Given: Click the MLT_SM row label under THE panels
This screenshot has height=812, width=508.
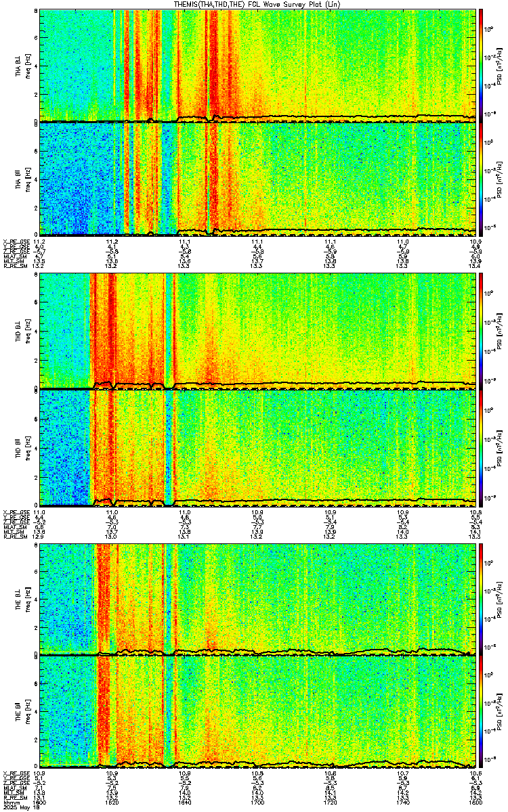Looking at the screenshot, I should 13,794.
